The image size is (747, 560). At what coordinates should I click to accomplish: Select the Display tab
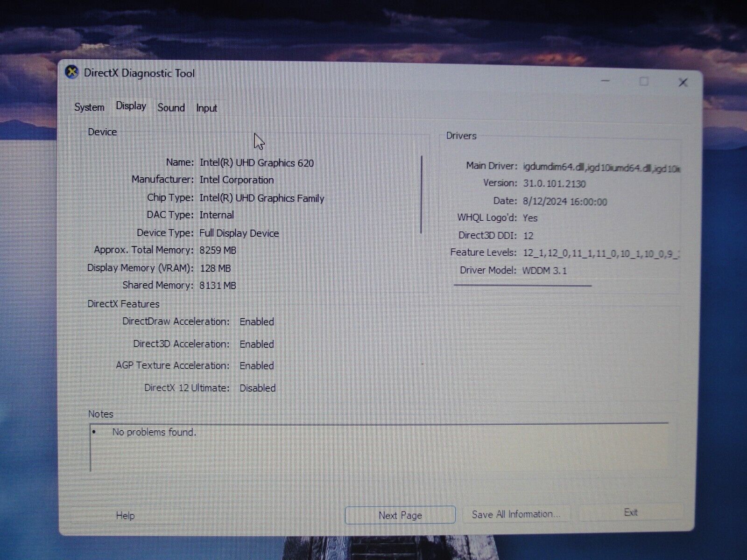pyautogui.click(x=131, y=106)
